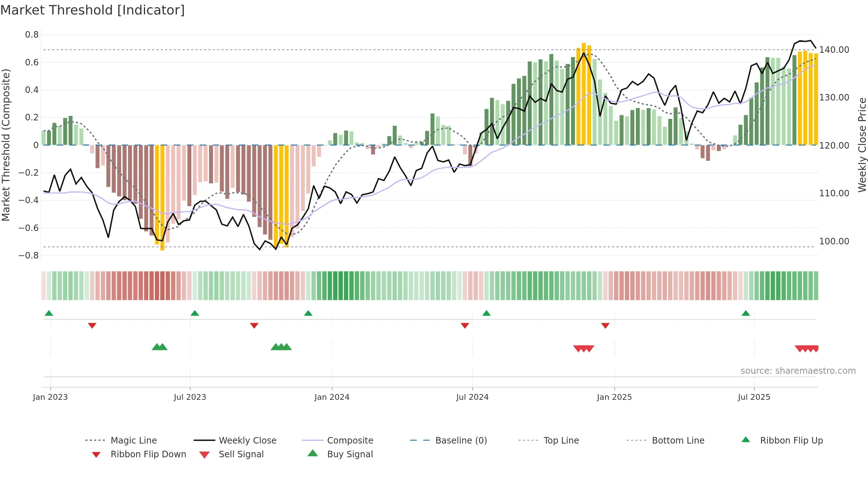This screenshot has height=488, width=868.
Task: Toggle the Baseline (0) legend entry
Action: (x=448, y=440)
